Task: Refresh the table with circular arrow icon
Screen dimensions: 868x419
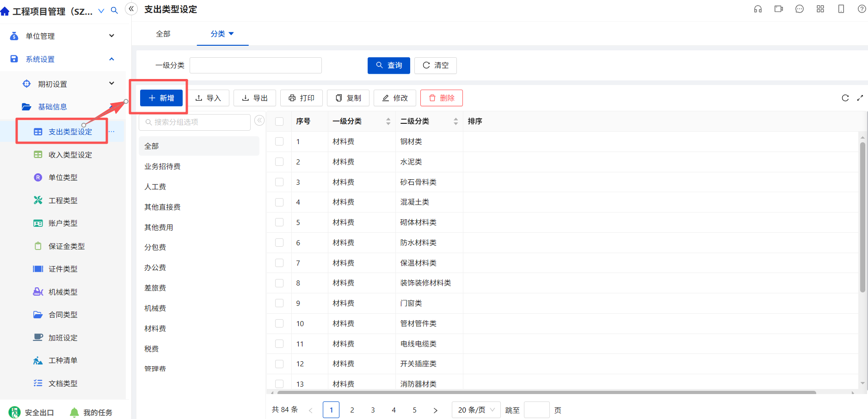Action: [845, 98]
